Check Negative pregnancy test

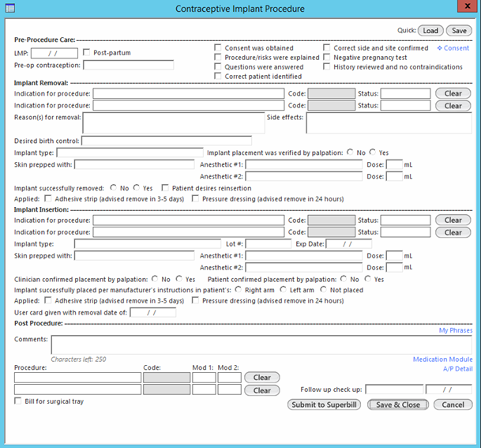[x=327, y=58]
